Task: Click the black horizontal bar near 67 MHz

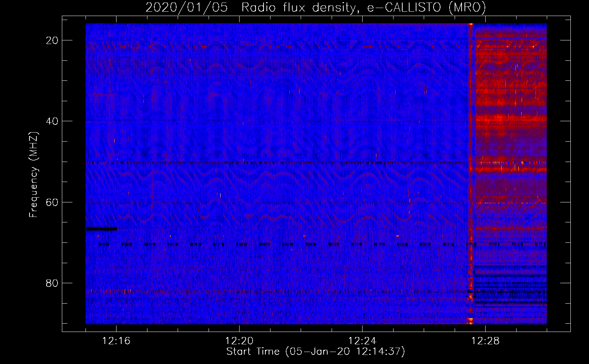Action: [x=102, y=229]
